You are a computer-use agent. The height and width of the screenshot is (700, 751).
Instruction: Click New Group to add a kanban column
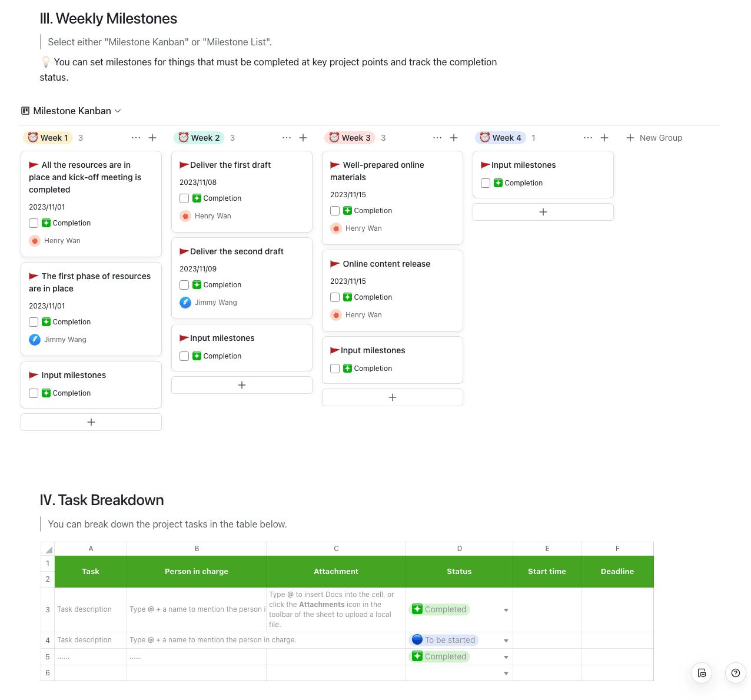click(654, 138)
